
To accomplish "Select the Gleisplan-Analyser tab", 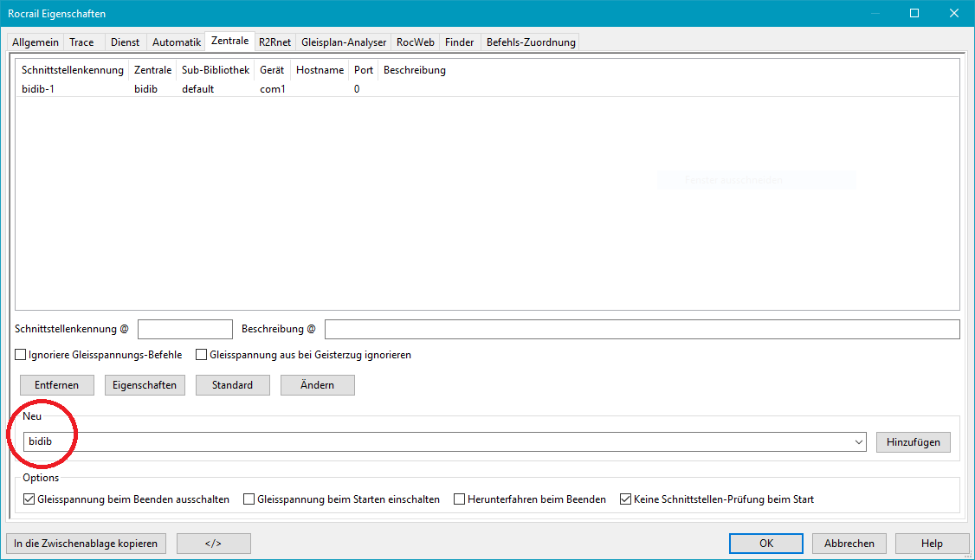I will point(344,42).
